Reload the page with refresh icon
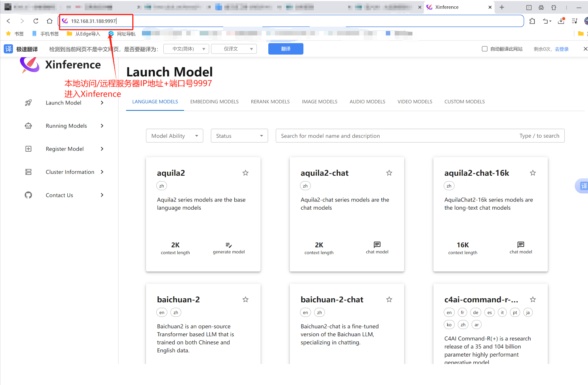Image resolution: width=588 pixels, height=385 pixels. point(36,21)
